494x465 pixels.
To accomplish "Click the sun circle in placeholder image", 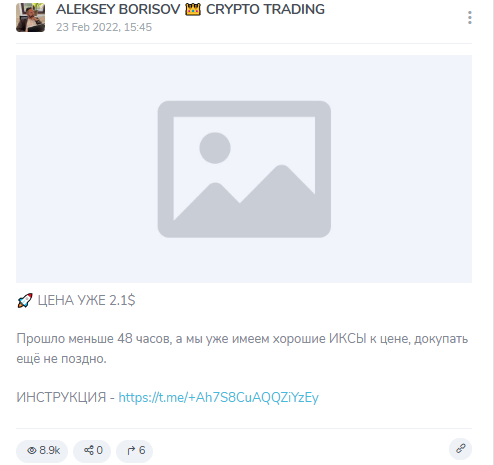I will click(x=215, y=148).
